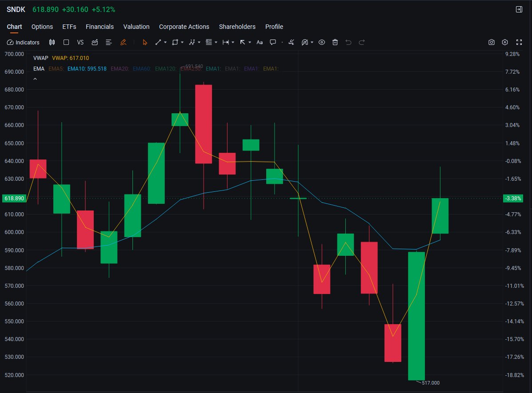Select the trend line drawing tool
This screenshot has width=532, height=393.
(157, 42)
